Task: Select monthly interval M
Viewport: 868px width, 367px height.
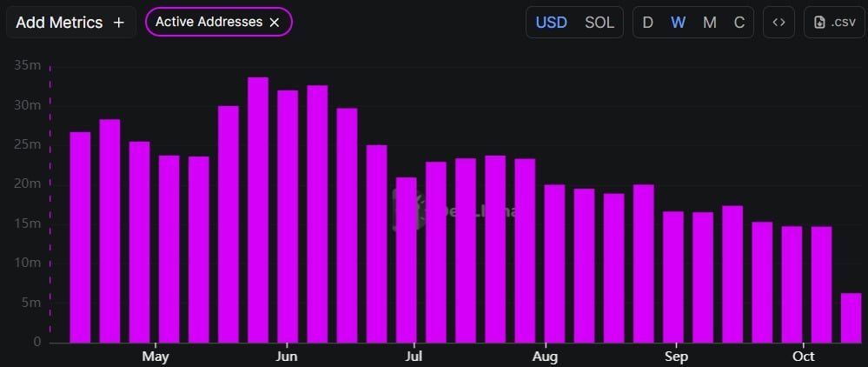Action: [709, 23]
